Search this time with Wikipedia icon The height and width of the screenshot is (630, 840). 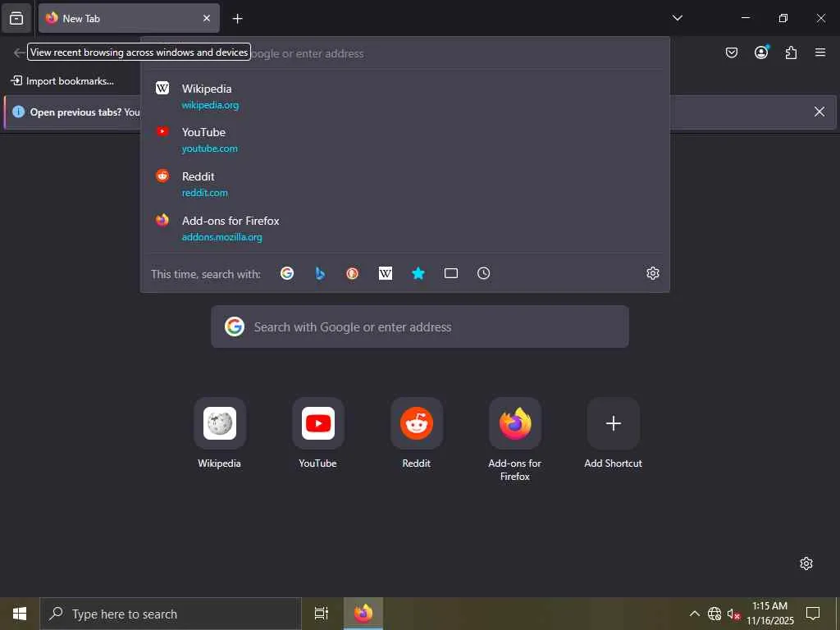coord(386,274)
